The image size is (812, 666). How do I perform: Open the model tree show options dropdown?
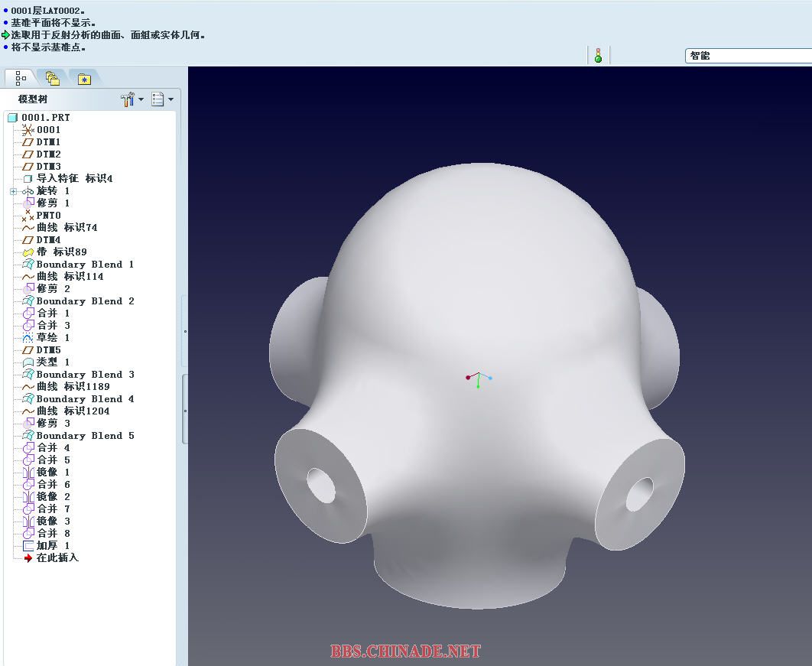(x=162, y=99)
